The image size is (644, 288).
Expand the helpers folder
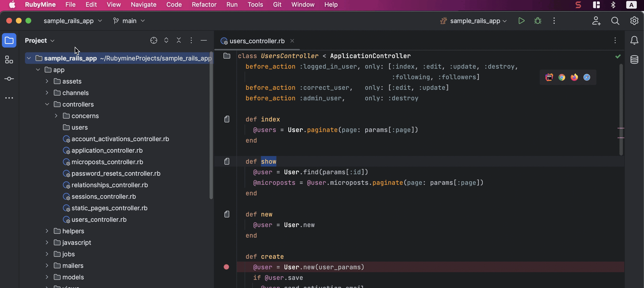[x=47, y=231]
